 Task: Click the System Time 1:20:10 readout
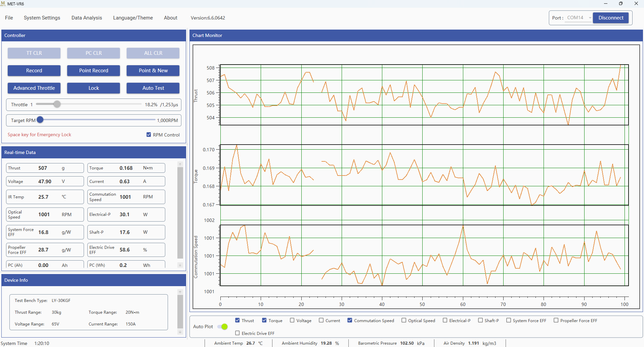pos(42,343)
